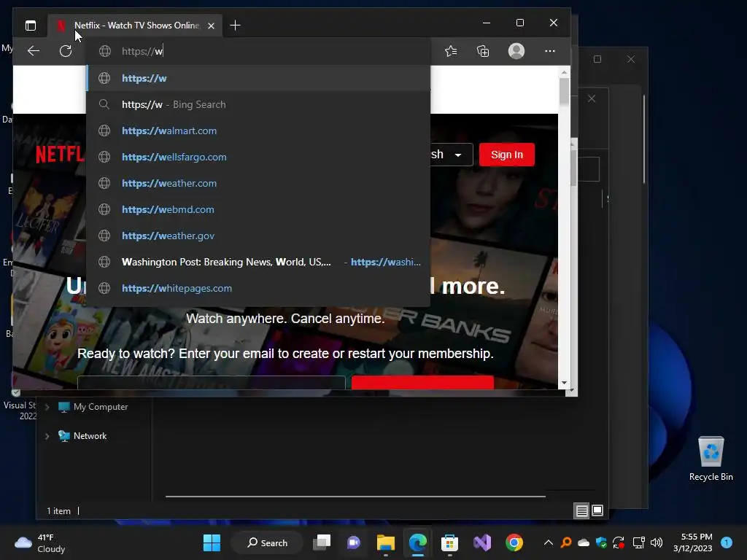Click the taskbar Search box
This screenshot has width=747, height=560.
[267, 542]
